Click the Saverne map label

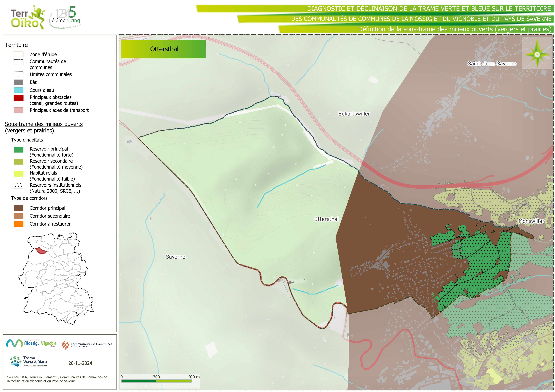175,257
